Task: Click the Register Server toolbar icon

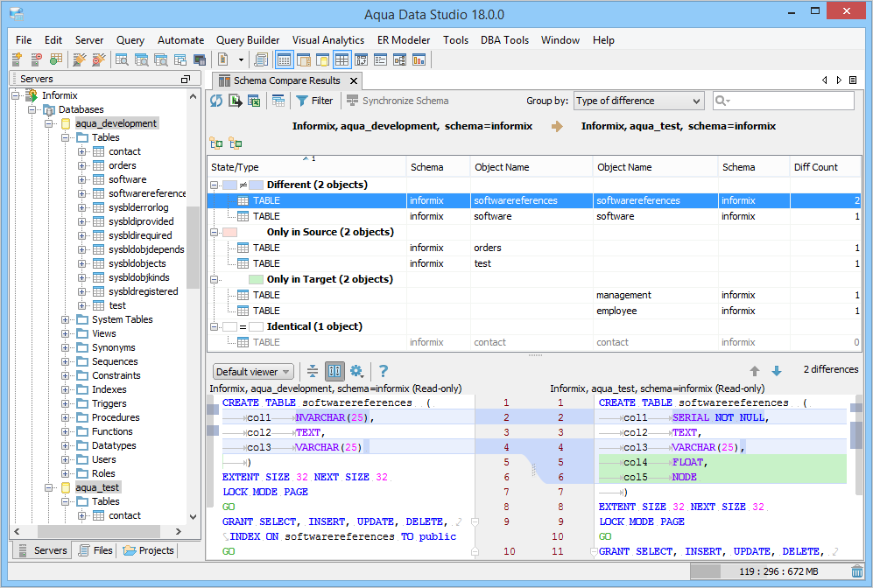Action: [x=17, y=59]
